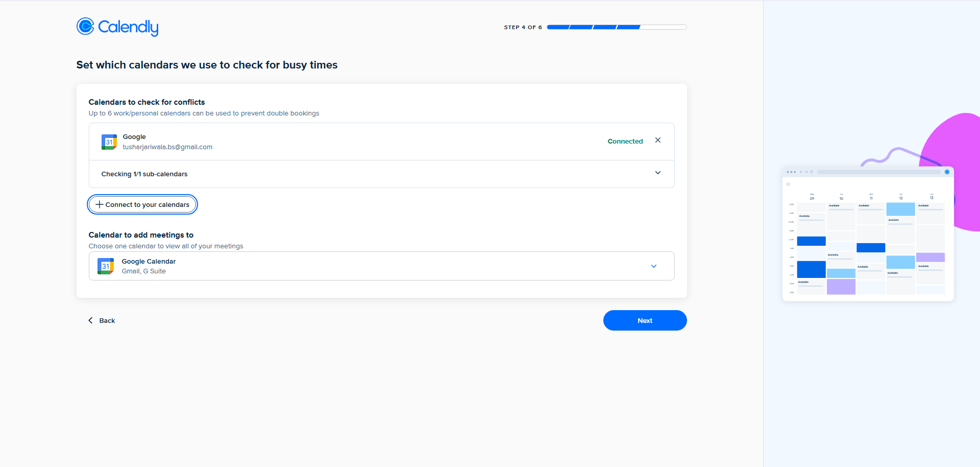Click 'Connect to your calendars'

click(x=142, y=204)
